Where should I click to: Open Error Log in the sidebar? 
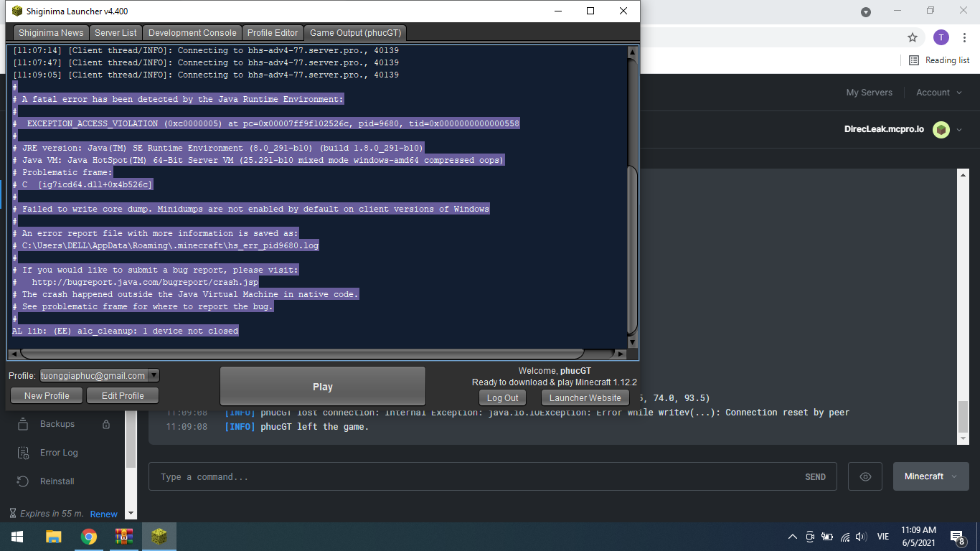pyautogui.click(x=59, y=453)
